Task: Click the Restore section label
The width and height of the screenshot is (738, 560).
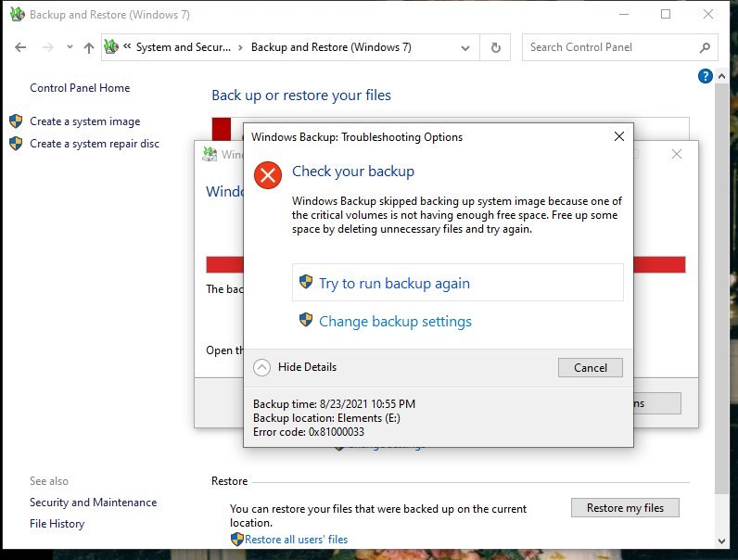Action: click(x=229, y=481)
